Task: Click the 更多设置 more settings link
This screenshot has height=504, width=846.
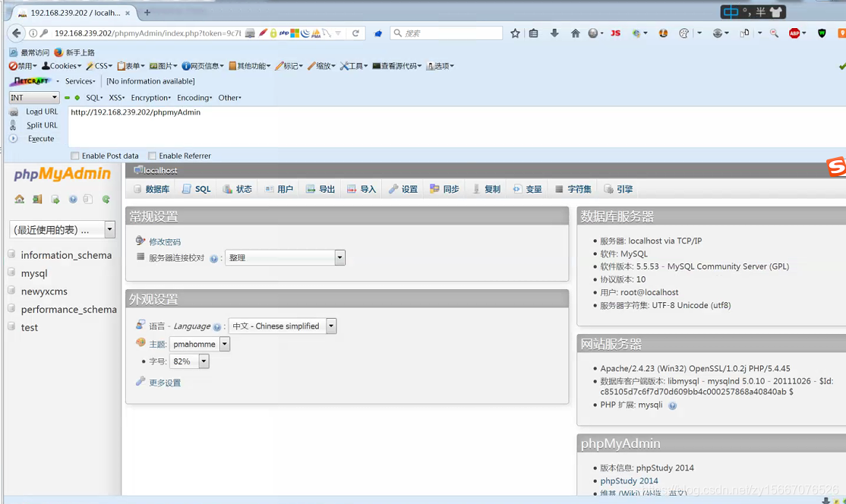Action: click(165, 383)
